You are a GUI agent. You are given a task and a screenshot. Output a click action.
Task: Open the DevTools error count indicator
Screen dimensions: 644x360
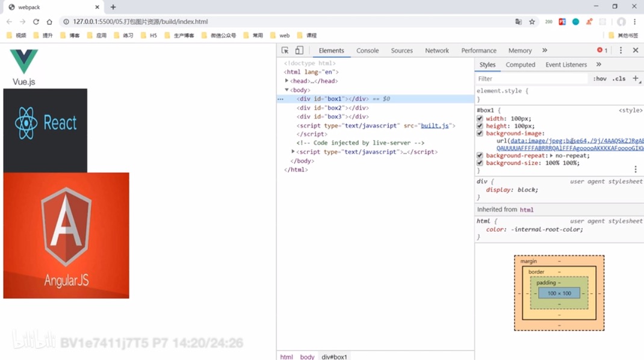pyautogui.click(x=602, y=50)
